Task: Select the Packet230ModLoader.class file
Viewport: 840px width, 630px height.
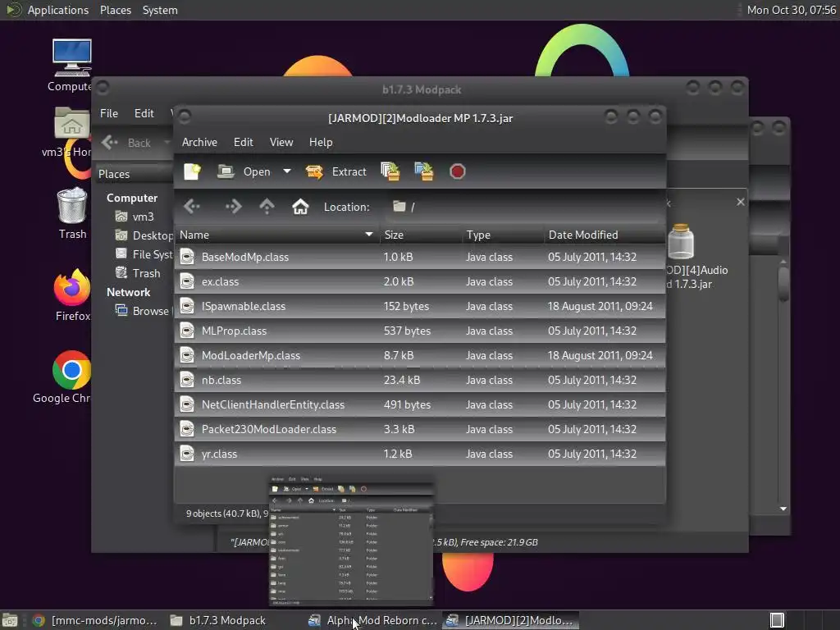Action: pos(420,430)
